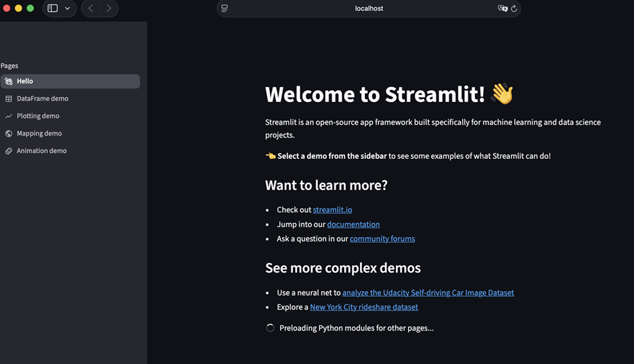Viewport: 634px width, 364px height.
Task: Open the documentation link
Action: click(x=353, y=224)
